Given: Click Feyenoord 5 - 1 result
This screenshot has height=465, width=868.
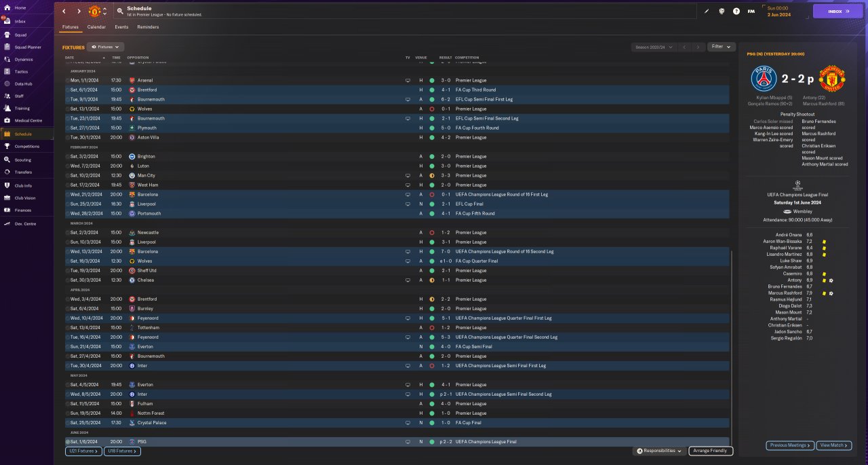Looking at the screenshot, I should (x=446, y=318).
